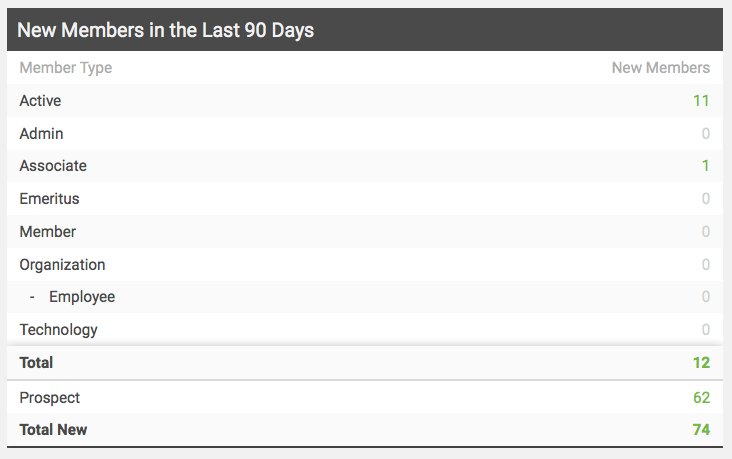Select the Admin member type label

click(41, 134)
